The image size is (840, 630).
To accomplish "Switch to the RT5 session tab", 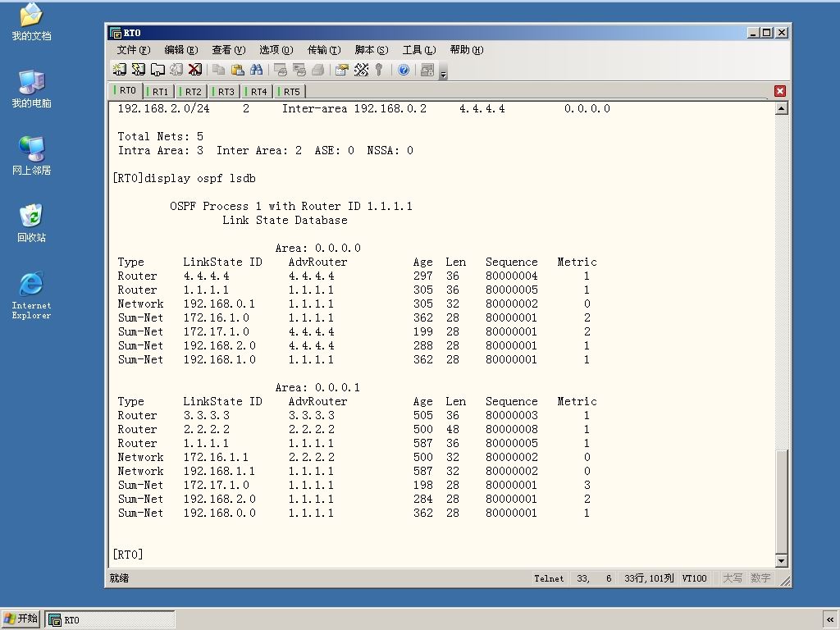I will pyautogui.click(x=290, y=92).
